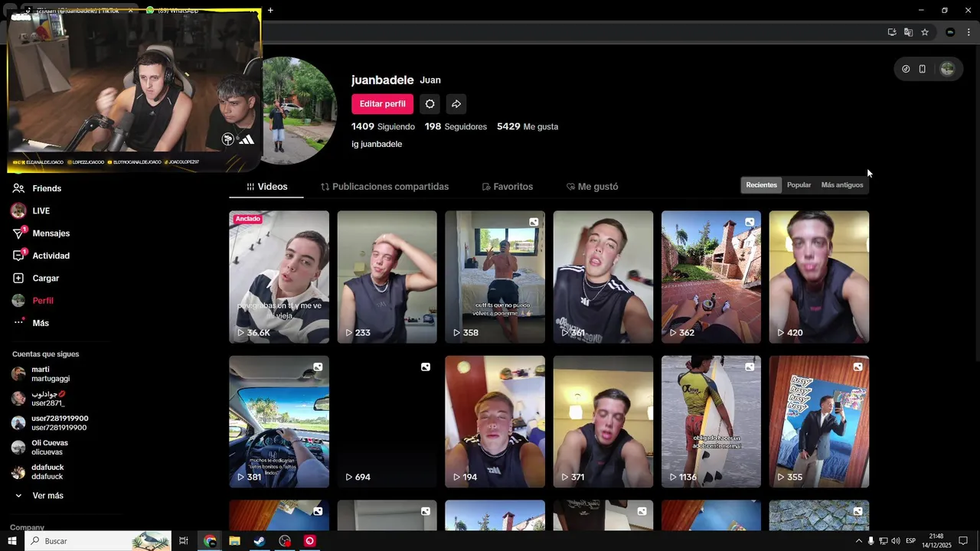Image resolution: width=980 pixels, height=551 pixels.
Task: Open the video with 371 views
Action: (x=603, y=422)
